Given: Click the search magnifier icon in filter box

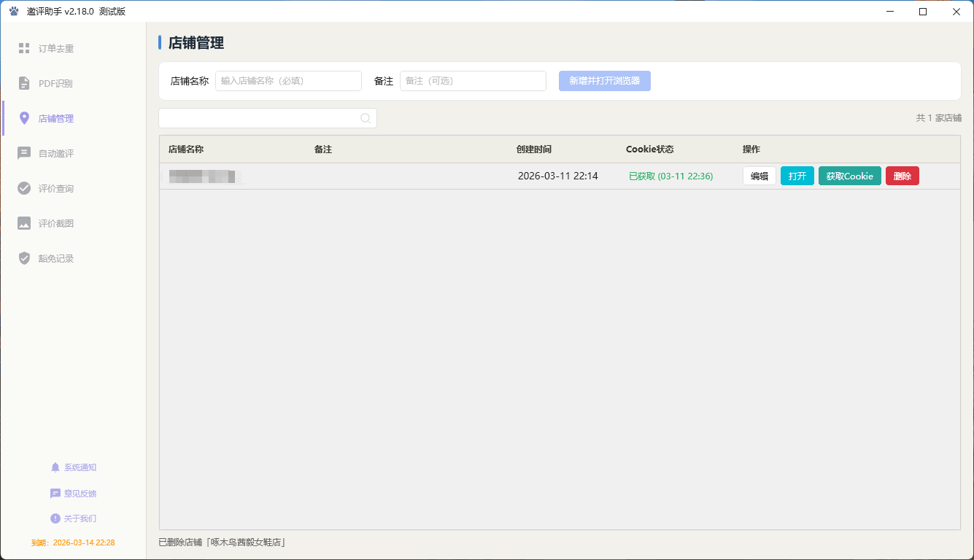Looking at the screenshot, I should (x=366, y=118).
